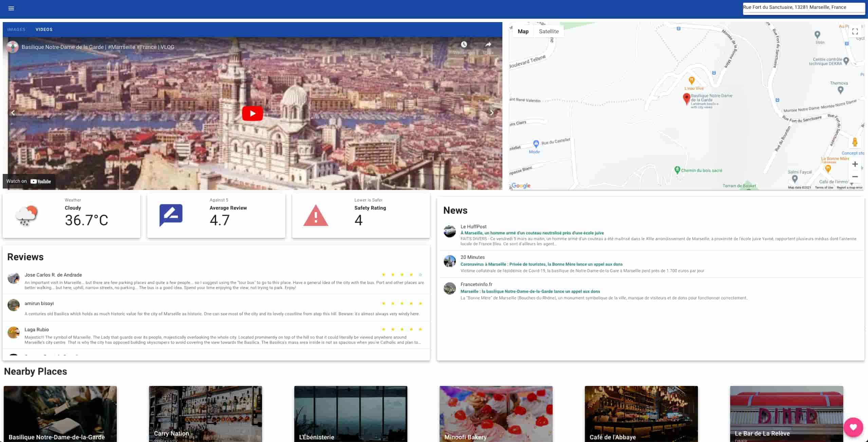
Task: Click the Nearby Places heading
Action: tap(36, 372)
